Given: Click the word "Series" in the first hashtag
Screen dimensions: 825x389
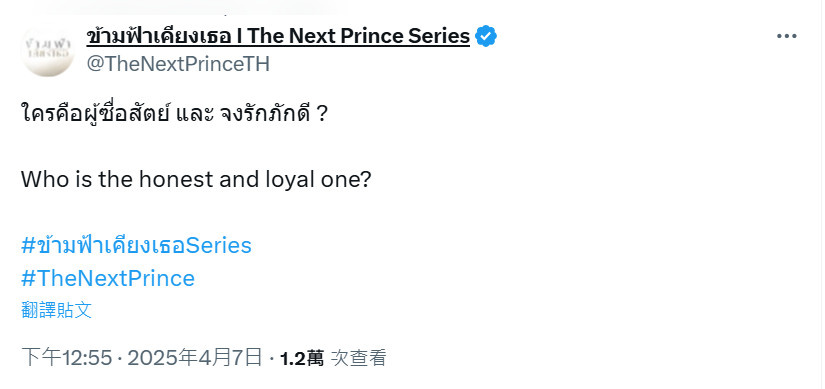Looking at the screenshot, I should tap(219, 245).
